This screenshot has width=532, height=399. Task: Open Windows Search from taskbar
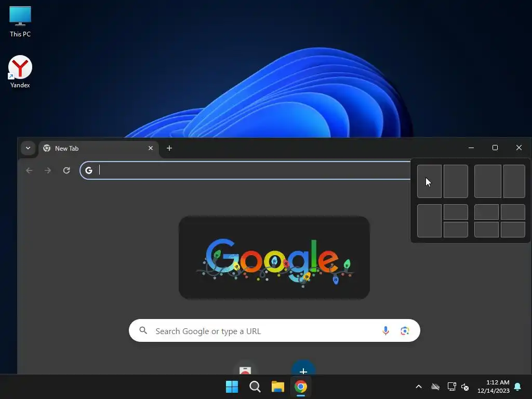coord(255,387)
